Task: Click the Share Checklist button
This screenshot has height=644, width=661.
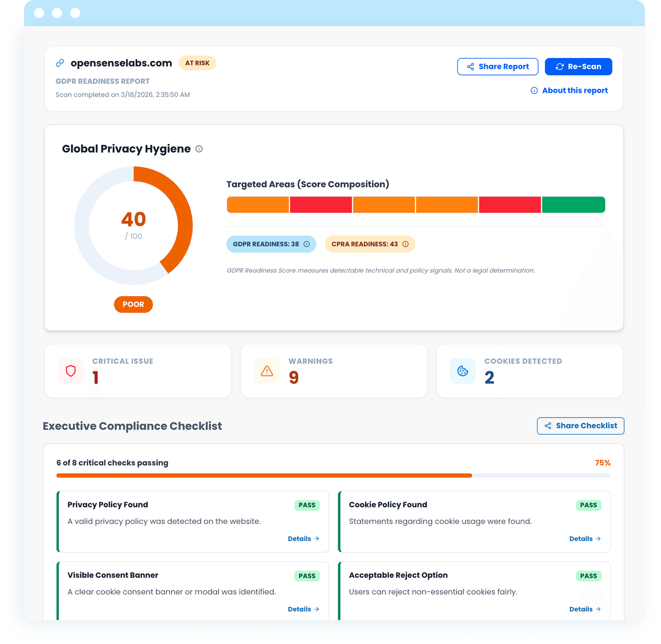Action: (x=580, y=425)
